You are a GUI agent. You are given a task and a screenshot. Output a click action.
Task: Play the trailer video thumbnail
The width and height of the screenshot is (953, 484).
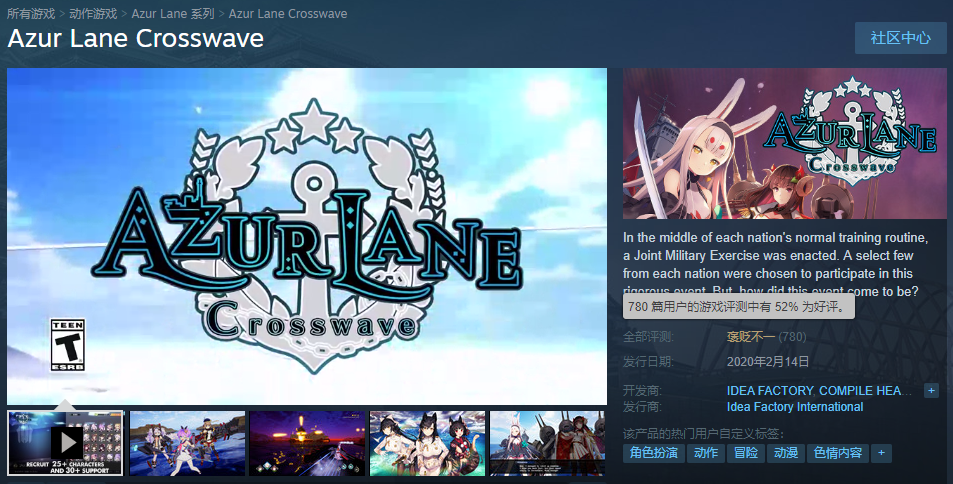click(x=65, y=443)
